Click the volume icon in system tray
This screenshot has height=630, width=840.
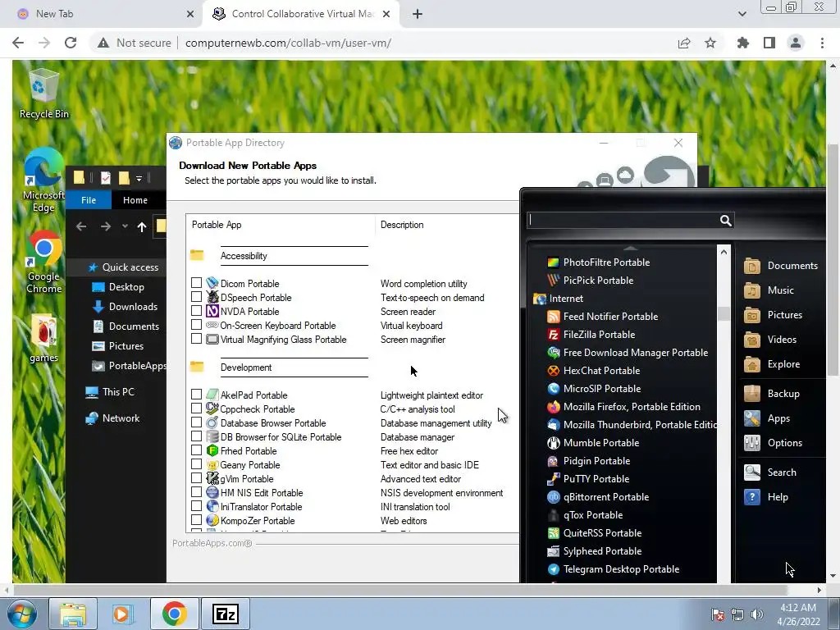(757, 614)
